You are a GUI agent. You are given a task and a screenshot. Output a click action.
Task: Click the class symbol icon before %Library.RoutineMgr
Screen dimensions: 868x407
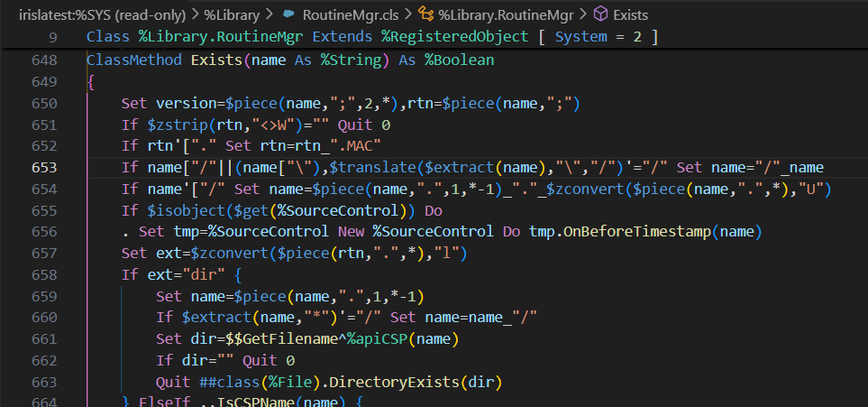[x=425, y=15]
